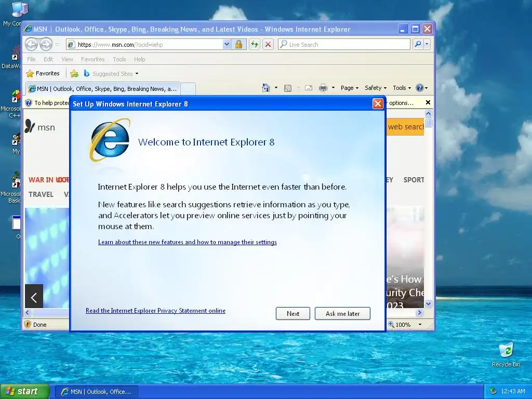The width and height of the screenshot is (532, 399).
Task: Close the Set Up Internet Explorer 8 dialog
Action: [378, 103]
